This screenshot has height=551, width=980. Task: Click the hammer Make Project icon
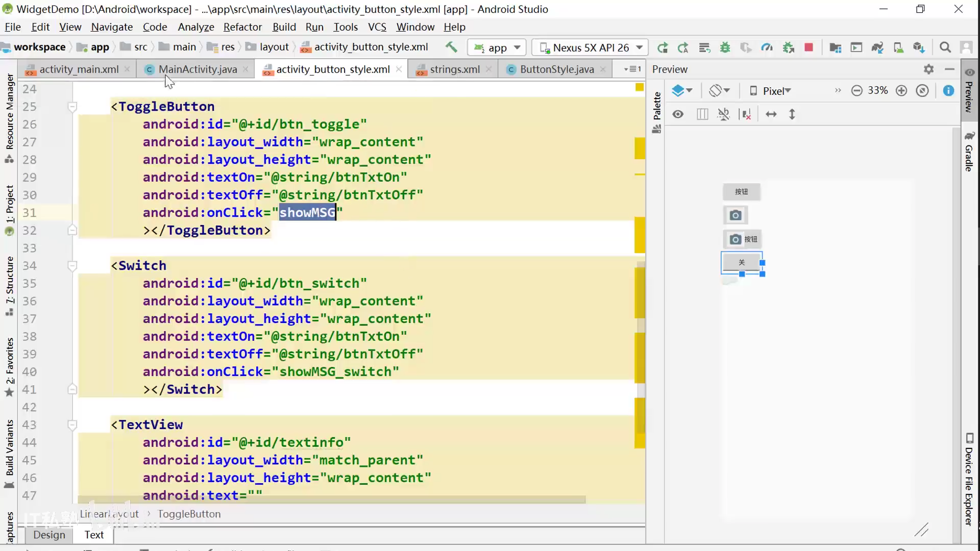tap(451, 47)
